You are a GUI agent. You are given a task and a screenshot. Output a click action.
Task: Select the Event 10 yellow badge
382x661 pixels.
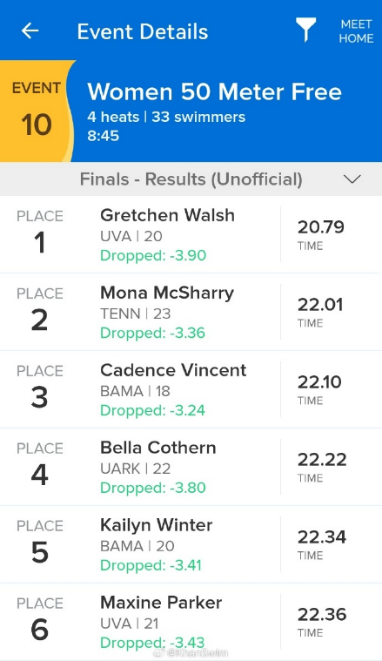pos(37,111)
